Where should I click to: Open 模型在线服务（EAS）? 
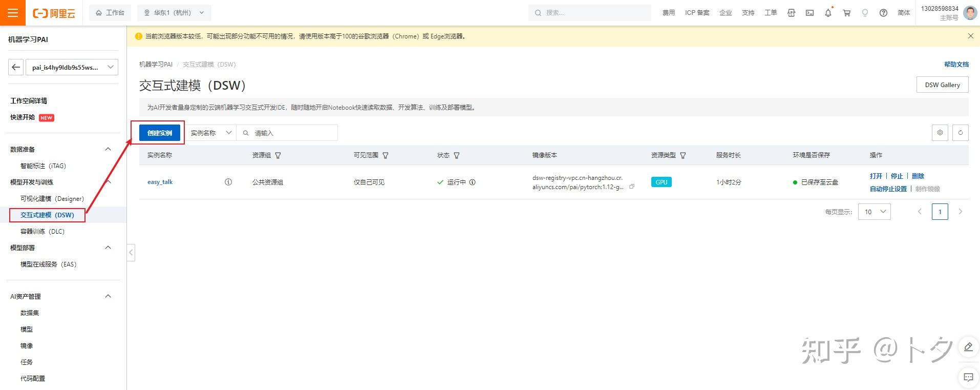49,264
